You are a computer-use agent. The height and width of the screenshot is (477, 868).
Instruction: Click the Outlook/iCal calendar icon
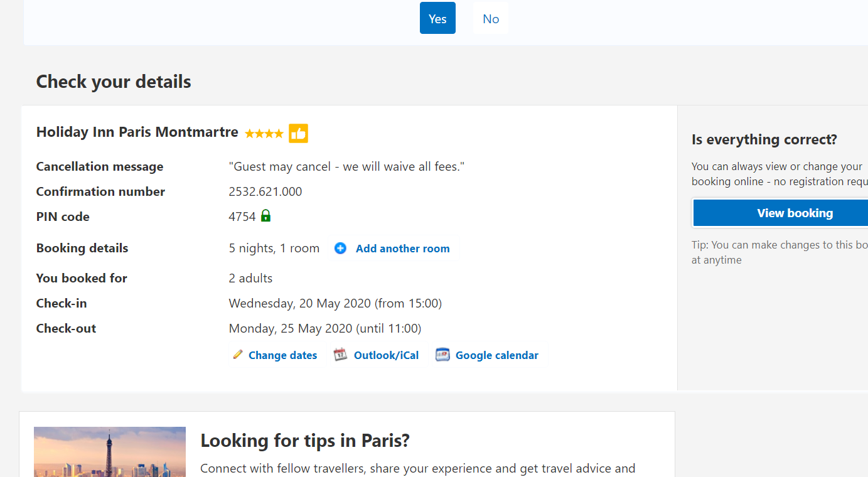click(x=340, y=355)
